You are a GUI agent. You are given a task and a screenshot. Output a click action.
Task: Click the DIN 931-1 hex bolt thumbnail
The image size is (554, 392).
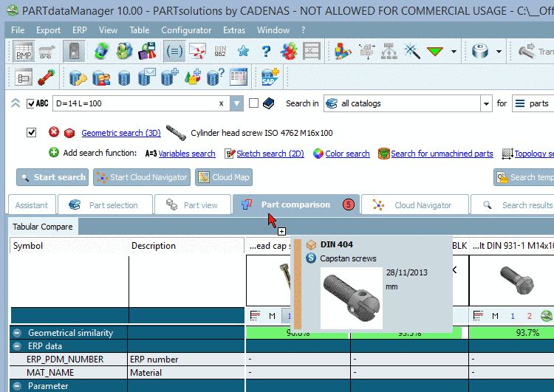[517, 281]
